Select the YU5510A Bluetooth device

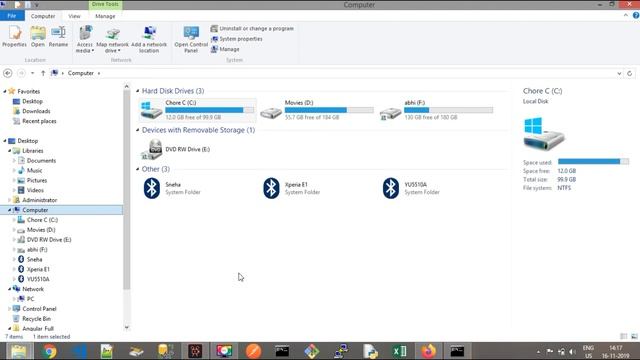click(x=411, y=188)
